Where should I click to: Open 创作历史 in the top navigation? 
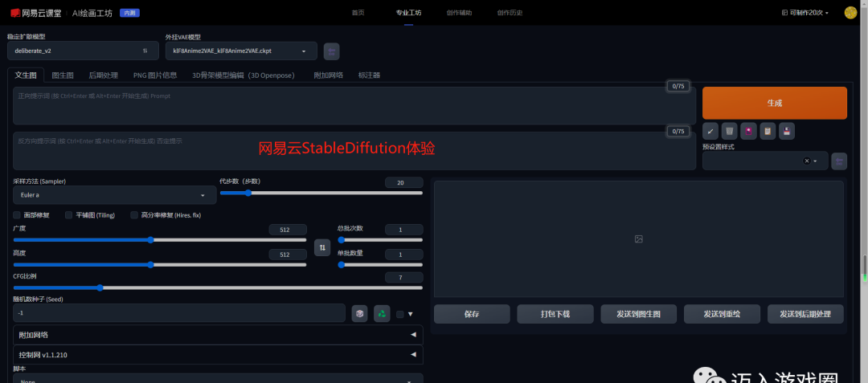[510, 13]
